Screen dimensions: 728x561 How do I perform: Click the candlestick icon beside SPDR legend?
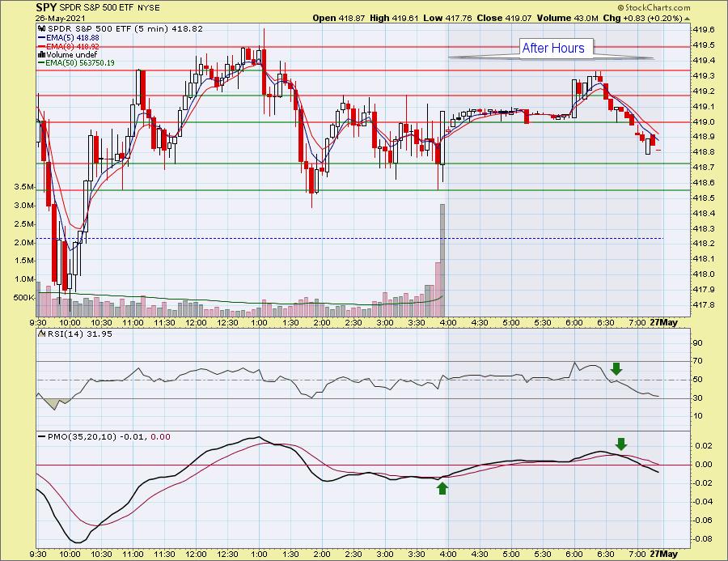click(41, 29)
